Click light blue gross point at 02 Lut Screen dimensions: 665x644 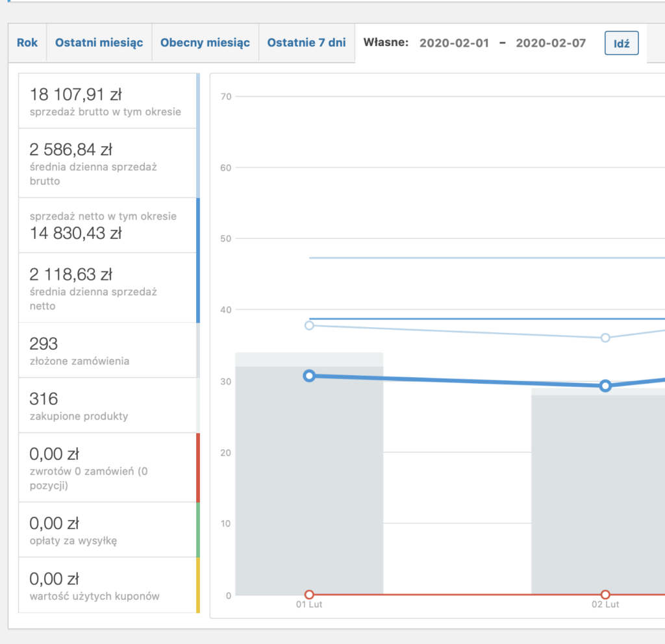pyautogui.click(x=605, y=338)
